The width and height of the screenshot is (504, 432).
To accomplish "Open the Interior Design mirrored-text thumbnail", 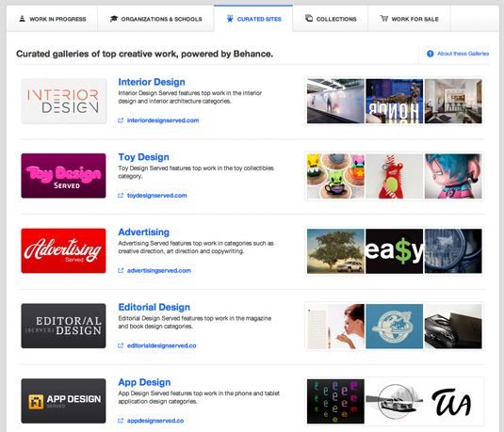I will coord(395,101).
